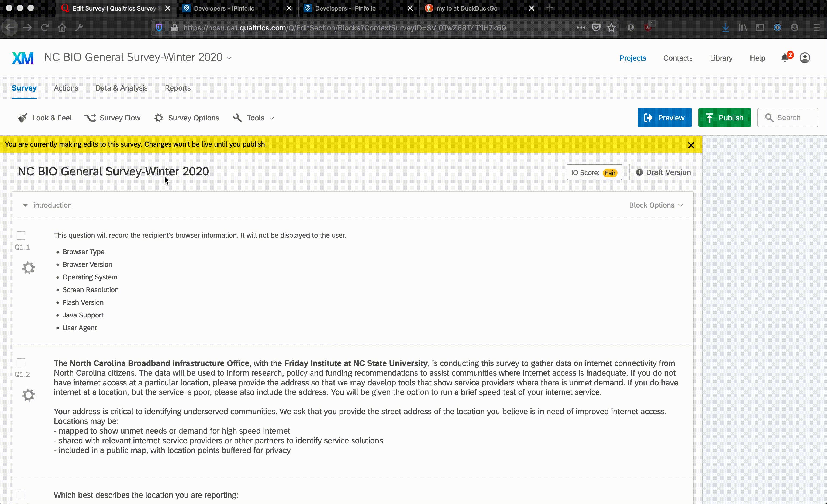Open tracking protection shield icon

pyautogui.click(x=159, y=27)
